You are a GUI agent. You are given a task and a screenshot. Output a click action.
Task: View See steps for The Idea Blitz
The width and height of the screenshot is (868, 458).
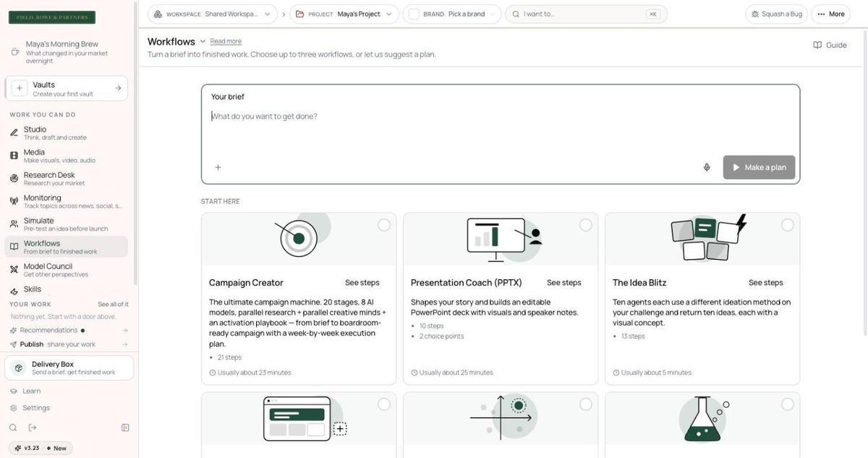[765, 283]
